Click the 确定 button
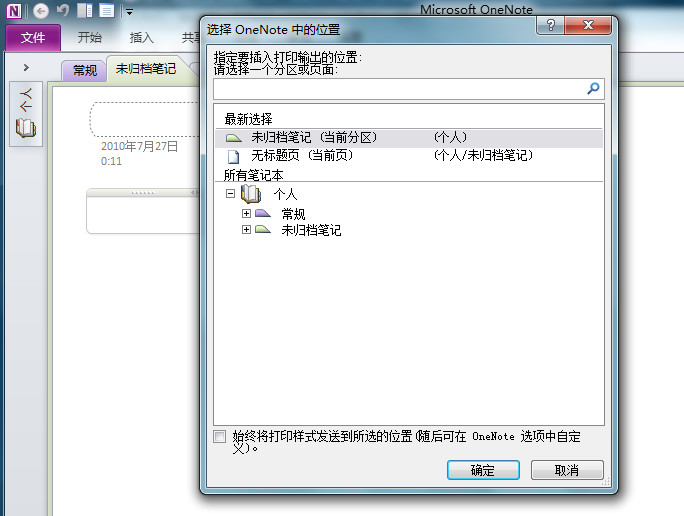 click(482, 470)
